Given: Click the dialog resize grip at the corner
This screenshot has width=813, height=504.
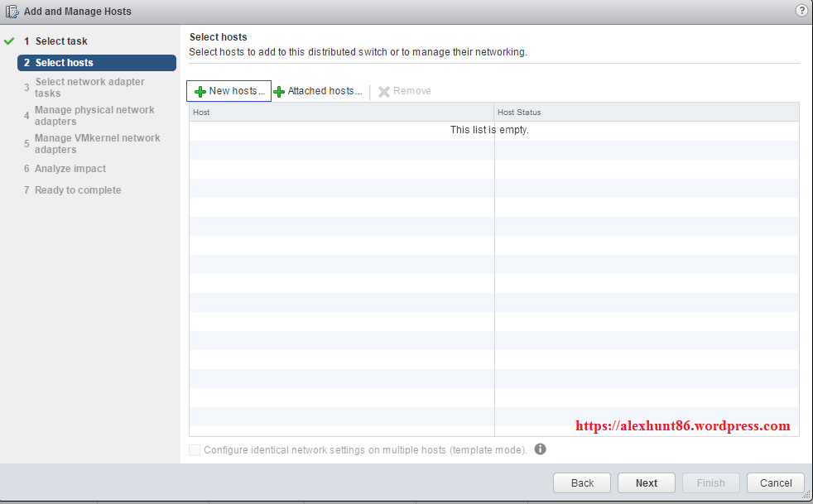Looking at the screenshot, I should (x=806, y=495).
